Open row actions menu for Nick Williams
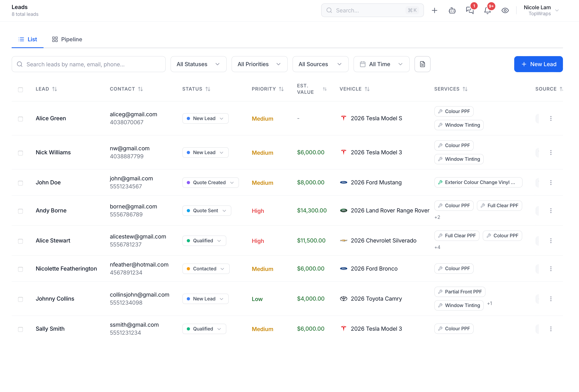 [551, 153]
